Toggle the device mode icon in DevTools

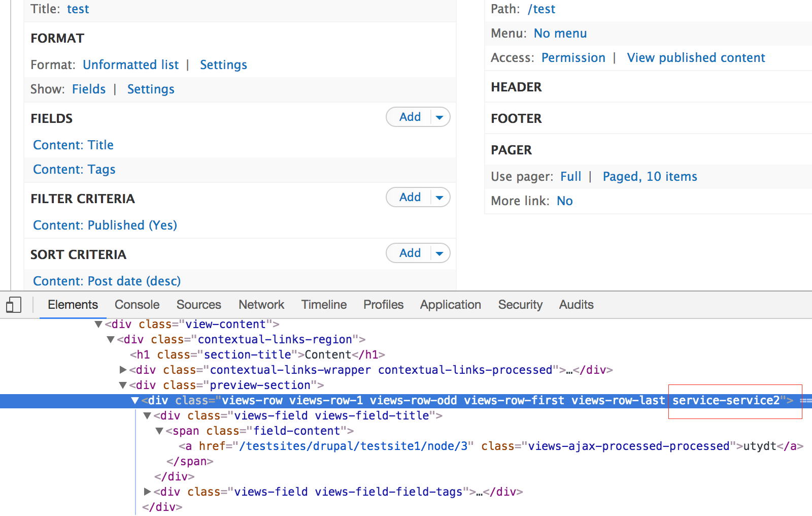tap(13, 304)
